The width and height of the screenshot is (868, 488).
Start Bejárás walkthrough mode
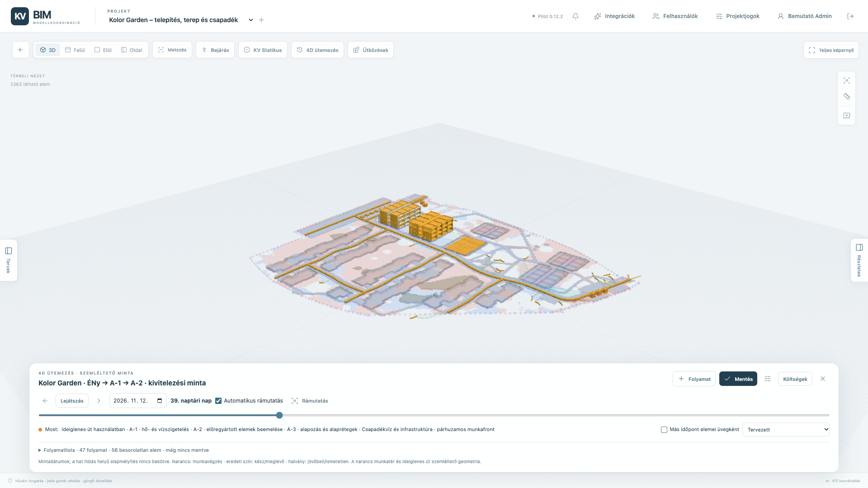point(215,50)
